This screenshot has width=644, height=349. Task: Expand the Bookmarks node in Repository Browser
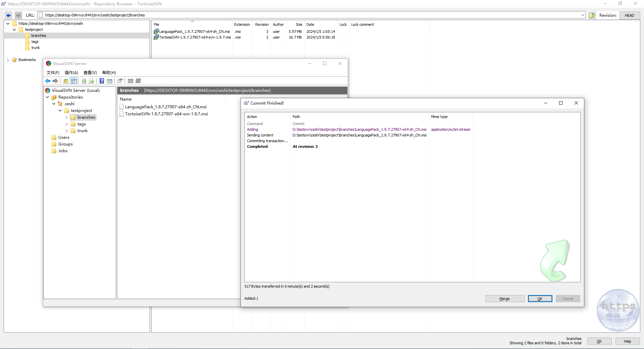click(8, 60)
